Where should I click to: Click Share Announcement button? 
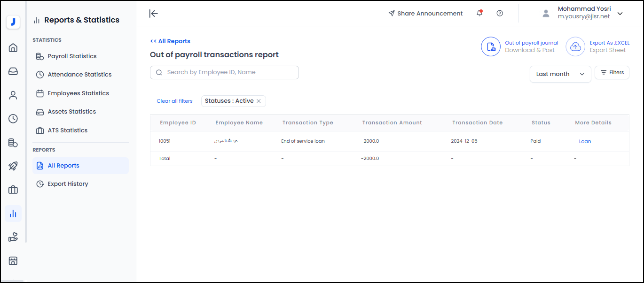pos(425,14)
